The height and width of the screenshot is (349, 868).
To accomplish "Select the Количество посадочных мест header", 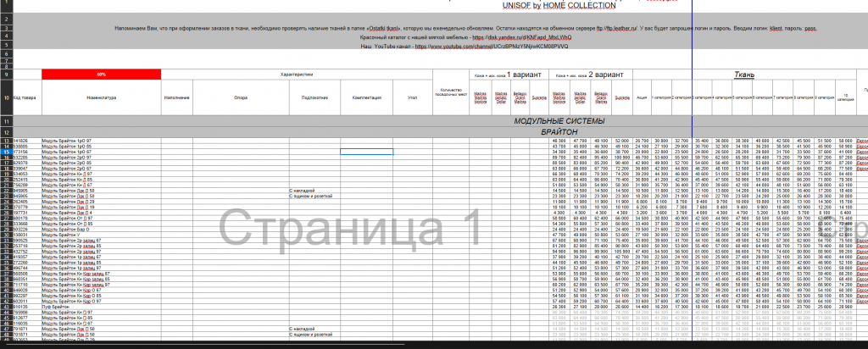I will [x=451, y=91].
